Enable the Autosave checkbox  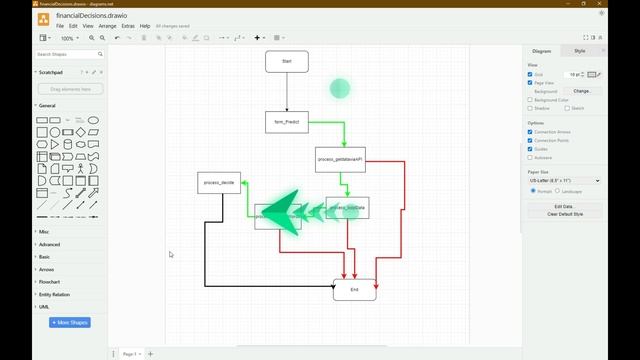tap(530, 158)
